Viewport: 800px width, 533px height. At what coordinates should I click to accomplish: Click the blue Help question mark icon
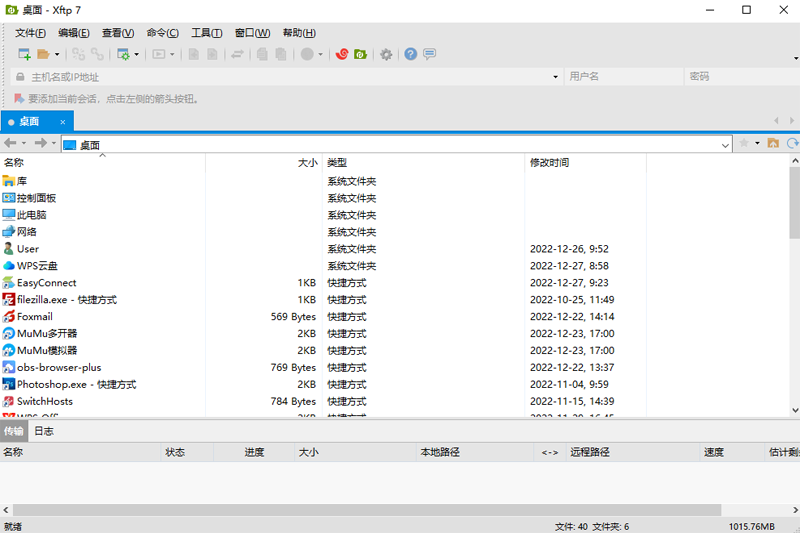click(410, 54)
